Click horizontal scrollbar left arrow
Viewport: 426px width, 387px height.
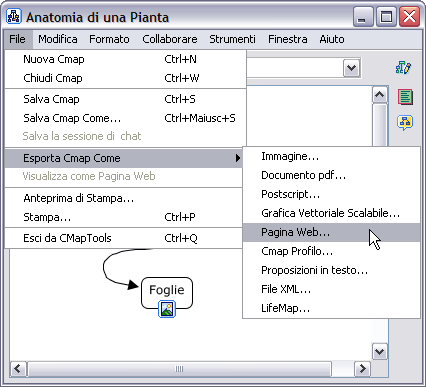tap(18, 369)
